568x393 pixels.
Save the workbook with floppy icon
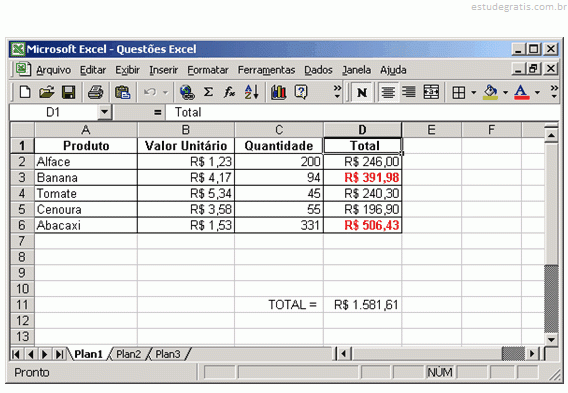pyautogui.click(x=68, y=92)
